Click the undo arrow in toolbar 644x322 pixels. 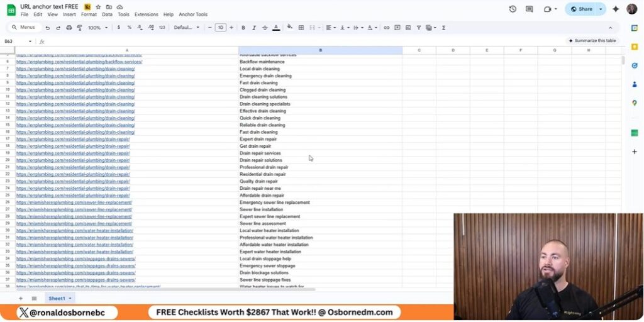(48, 28)
